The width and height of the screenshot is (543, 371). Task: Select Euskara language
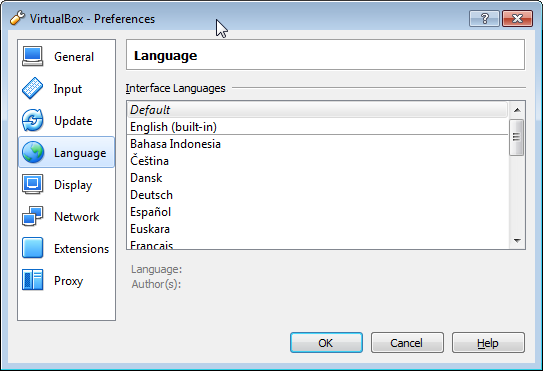318,229
